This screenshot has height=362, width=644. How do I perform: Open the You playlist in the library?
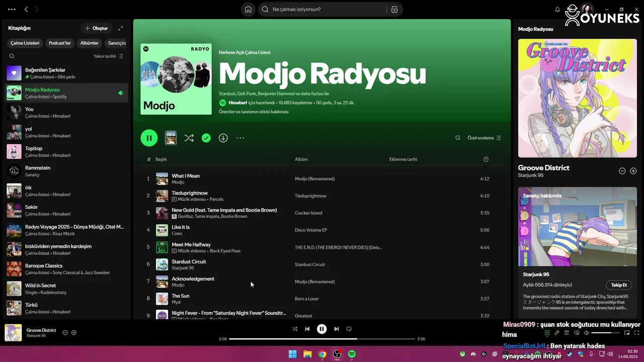click(67, 113)
